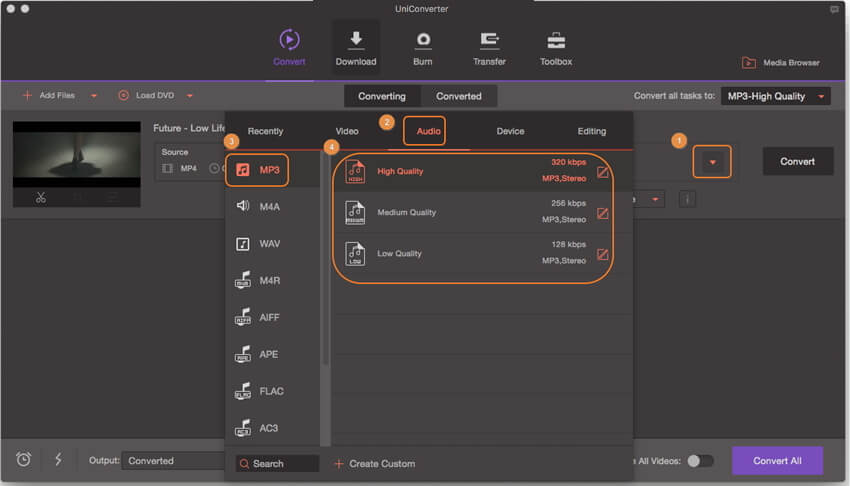Edit the High Quality preset
The image size is (850, 486).
click(602, 172)
